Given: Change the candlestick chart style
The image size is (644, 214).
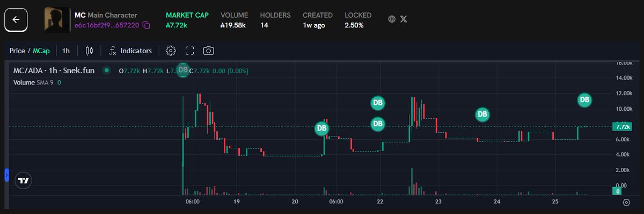Looking at the screenshot, I should (89, 51).
